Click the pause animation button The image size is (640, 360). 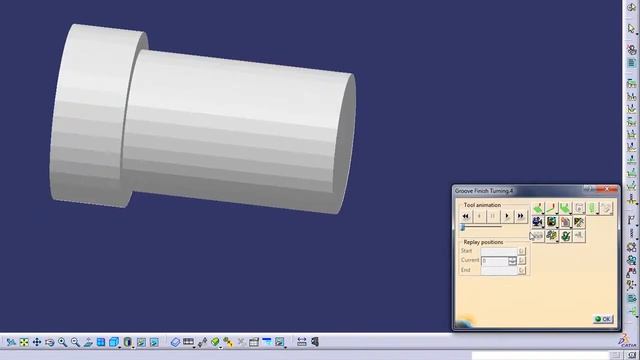(493, 216)
